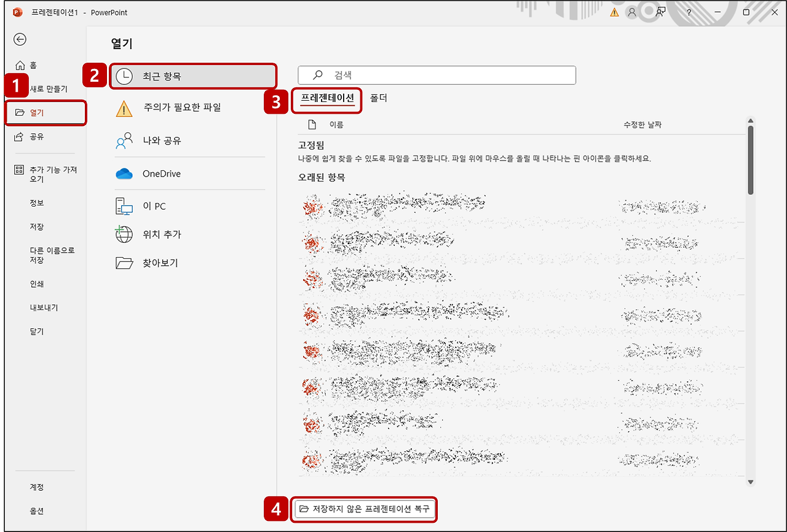Open Help with the question mark icon

tap(689, 12)
